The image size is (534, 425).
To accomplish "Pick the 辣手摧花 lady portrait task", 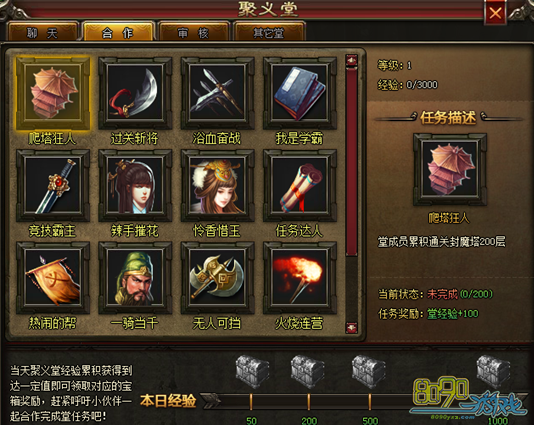I will click(135, 186).
